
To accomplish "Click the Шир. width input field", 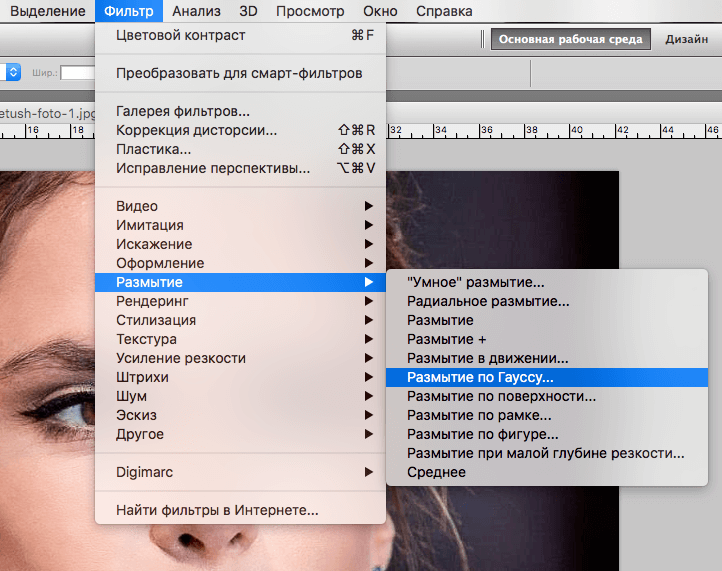I will (78, 73).
